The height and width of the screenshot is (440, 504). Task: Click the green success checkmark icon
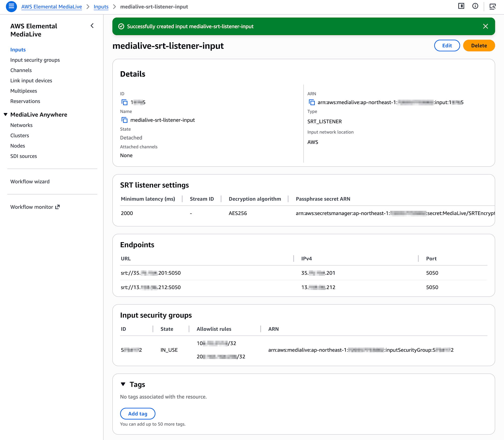pyautogui.click(x=121, y=26)
